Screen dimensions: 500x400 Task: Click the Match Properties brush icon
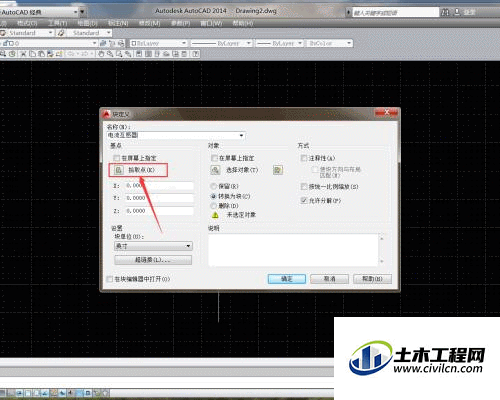click(x=50, y=53)
